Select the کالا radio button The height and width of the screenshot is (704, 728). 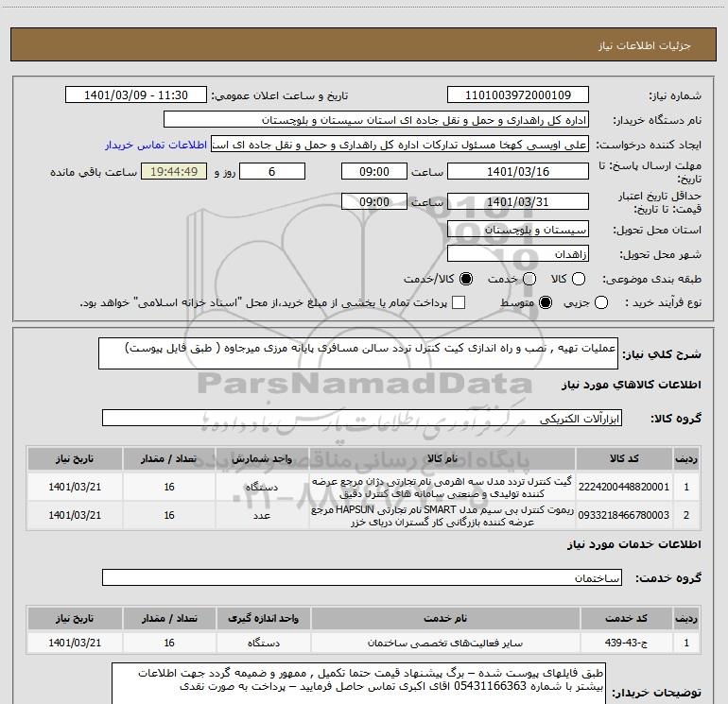579,279
